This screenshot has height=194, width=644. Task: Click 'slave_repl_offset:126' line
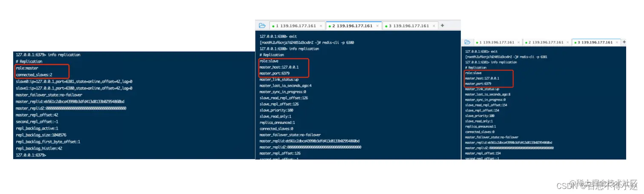[x=279, y=104]
